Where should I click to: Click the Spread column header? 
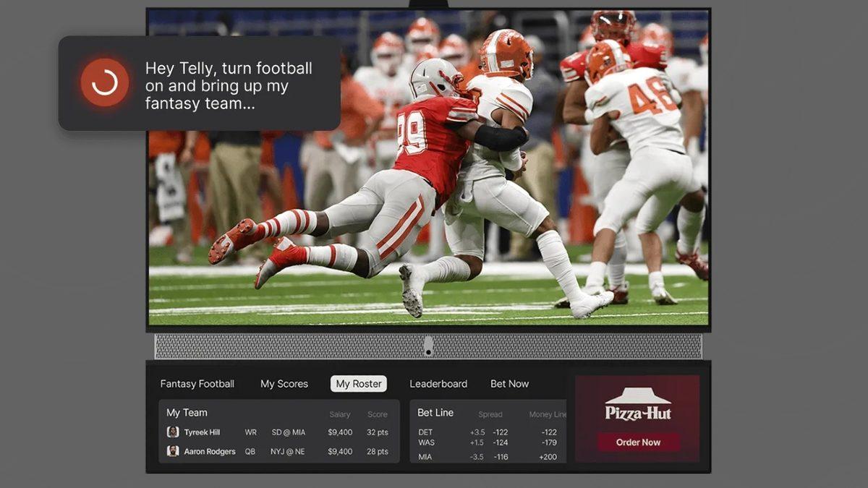490,415
